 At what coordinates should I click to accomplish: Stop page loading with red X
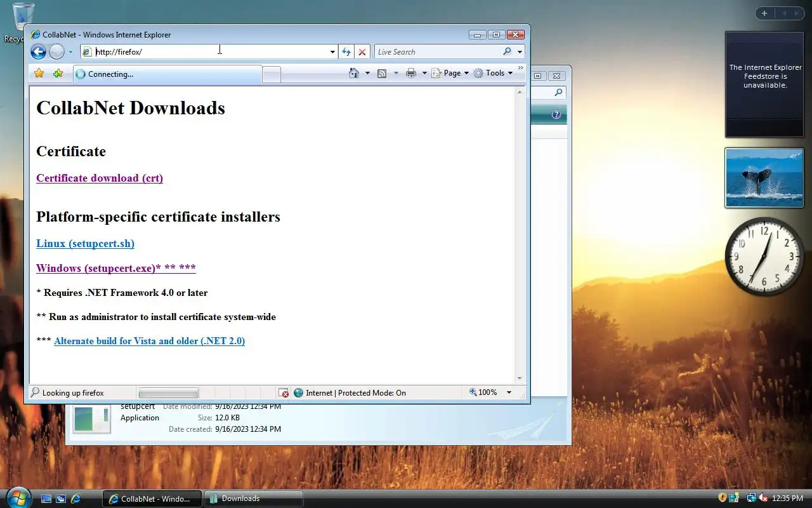(x=362, y=52)
